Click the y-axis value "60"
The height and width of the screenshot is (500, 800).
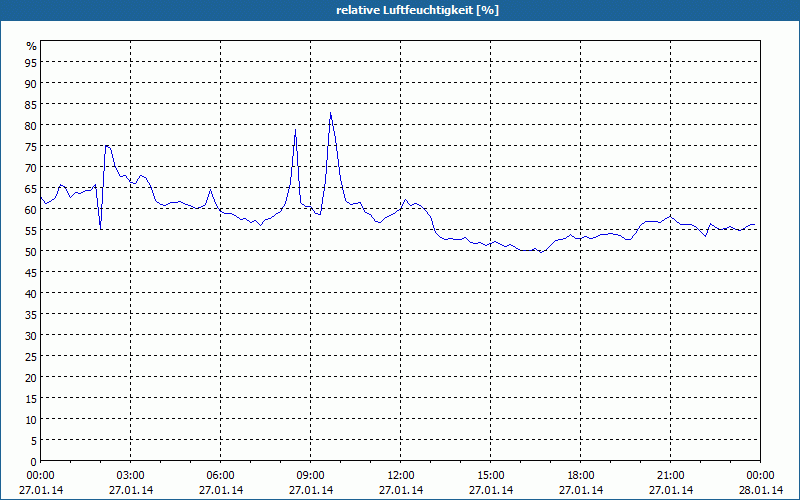31,209
